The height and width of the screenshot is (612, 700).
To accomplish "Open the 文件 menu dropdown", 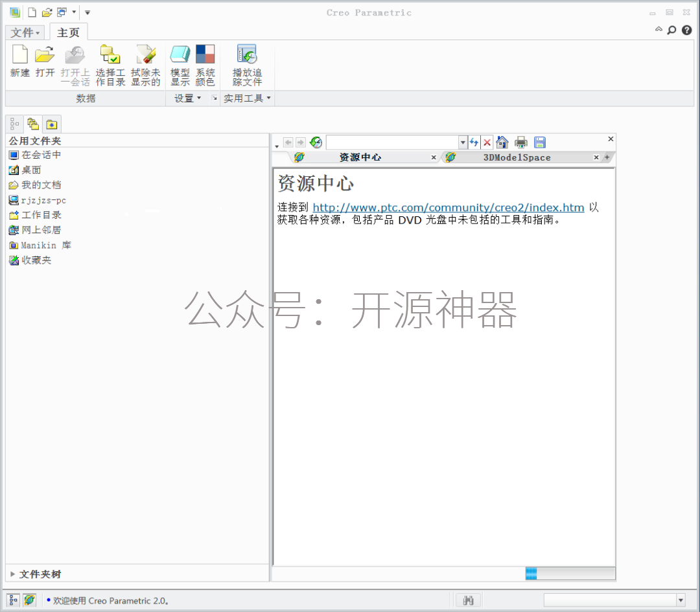I will (25, 32).
